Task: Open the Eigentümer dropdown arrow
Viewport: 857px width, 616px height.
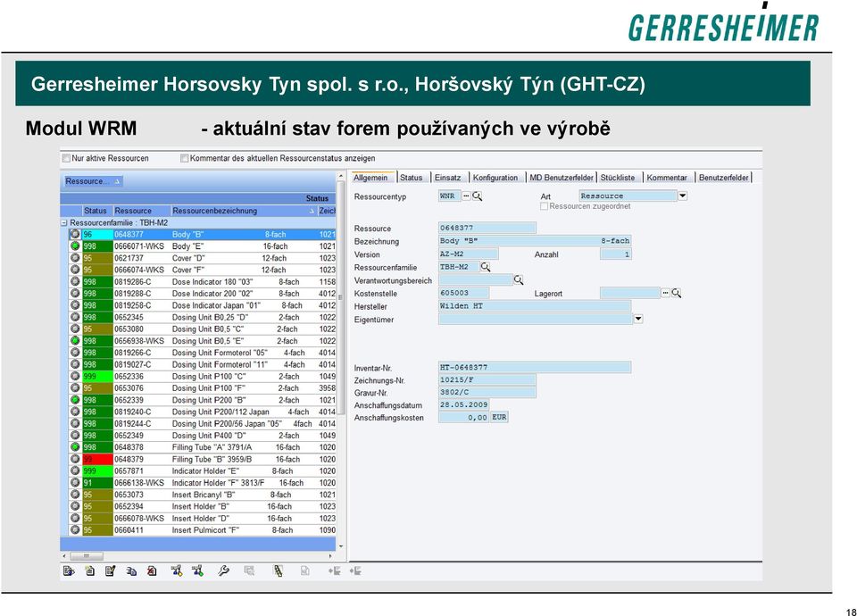Action: (637, 319)
